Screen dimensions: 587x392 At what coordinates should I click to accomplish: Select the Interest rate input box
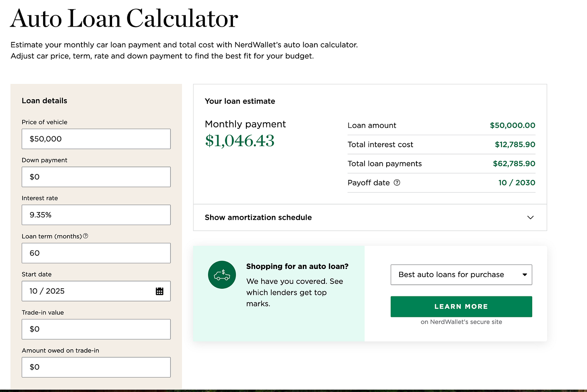[x=96, y=215]
